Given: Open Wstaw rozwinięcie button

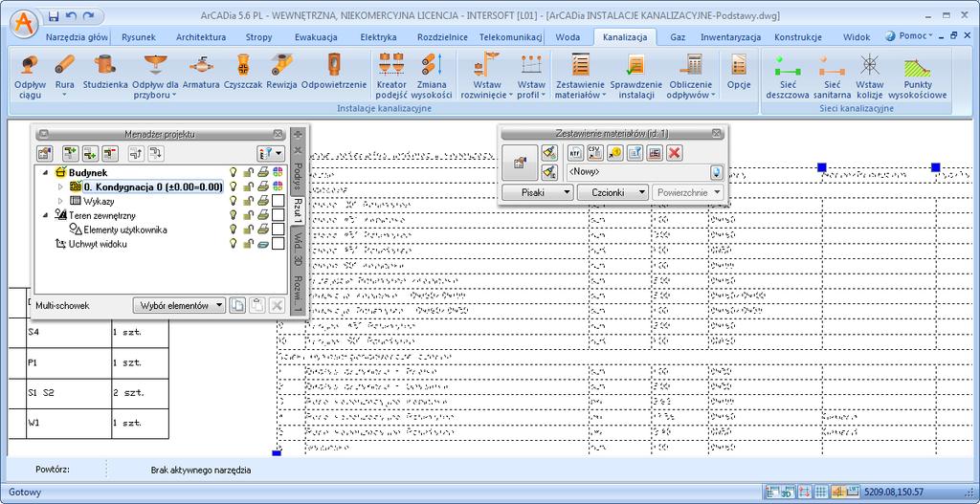Looking at the screenshot, I should (x=487, y=77).
